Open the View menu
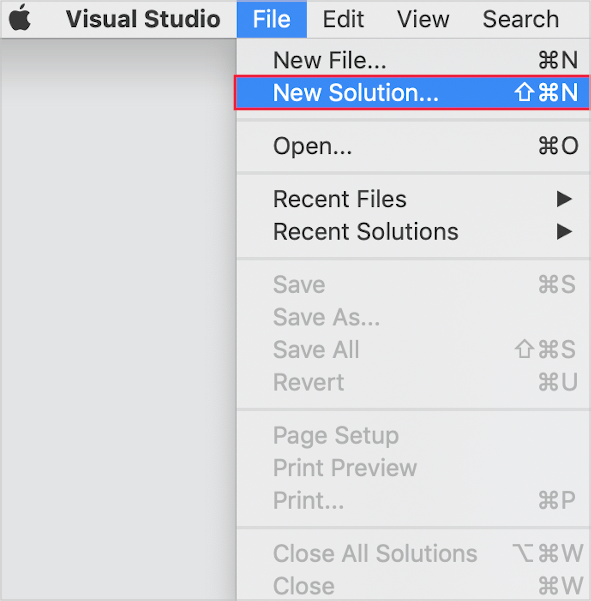This screenshot has height=601, width=591. click(x=423, y=19)
